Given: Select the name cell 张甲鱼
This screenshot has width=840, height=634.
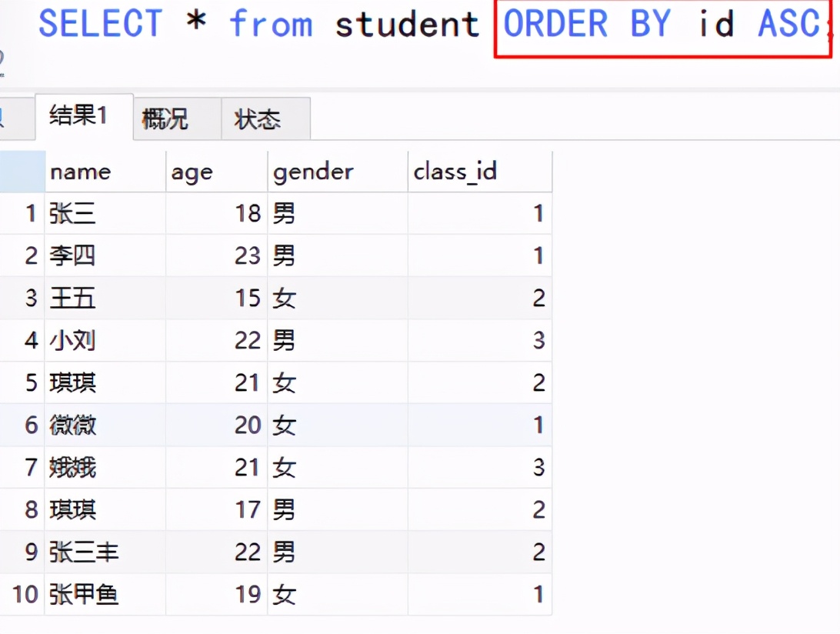Looking at the screenshot, I should [105, 594].
